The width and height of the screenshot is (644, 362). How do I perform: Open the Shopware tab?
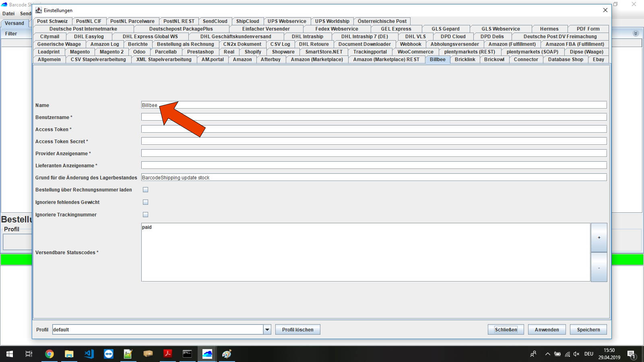tap(283, 51)
